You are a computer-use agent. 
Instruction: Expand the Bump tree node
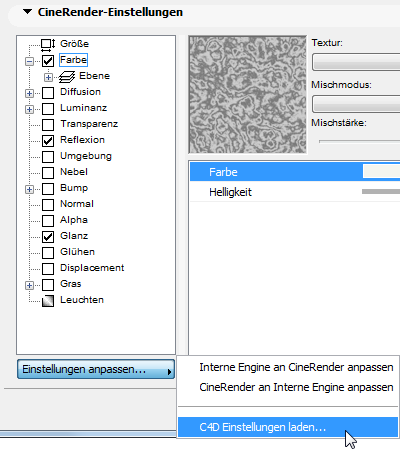coord(29,189)
